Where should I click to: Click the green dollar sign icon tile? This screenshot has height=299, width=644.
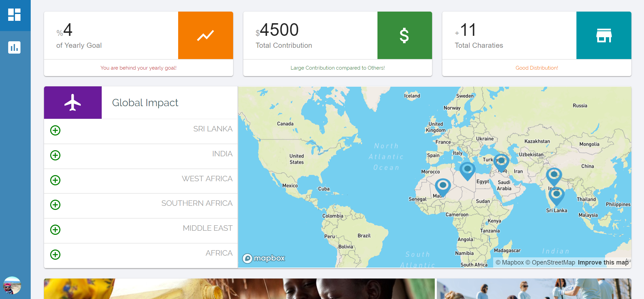click(x=404, y=35)
